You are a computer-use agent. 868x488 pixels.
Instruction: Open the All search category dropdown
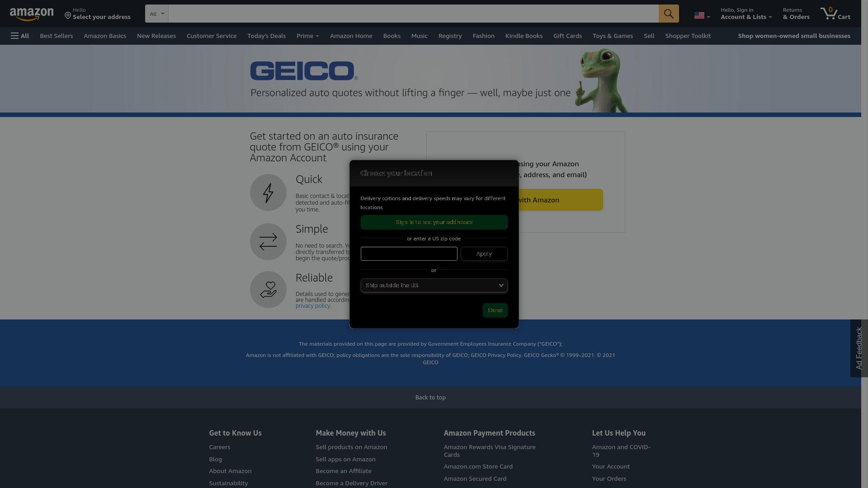click(156, 14)
